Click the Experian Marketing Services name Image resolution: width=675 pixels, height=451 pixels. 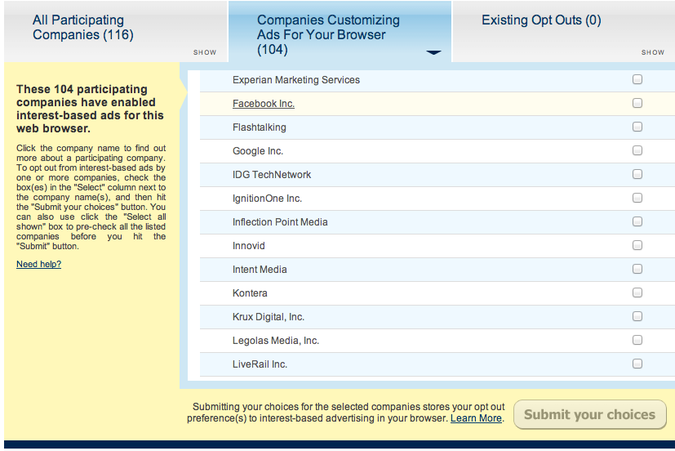(296, 80)
